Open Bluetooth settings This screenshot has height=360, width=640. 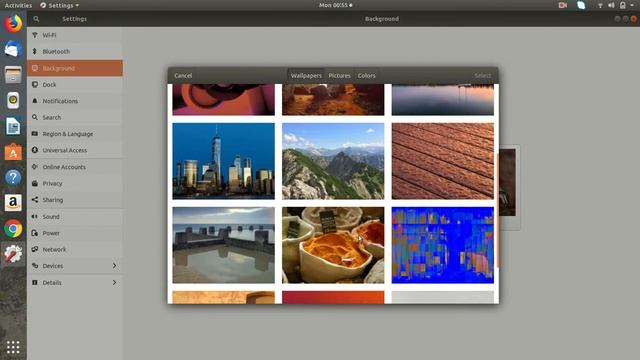coord(75,51)
